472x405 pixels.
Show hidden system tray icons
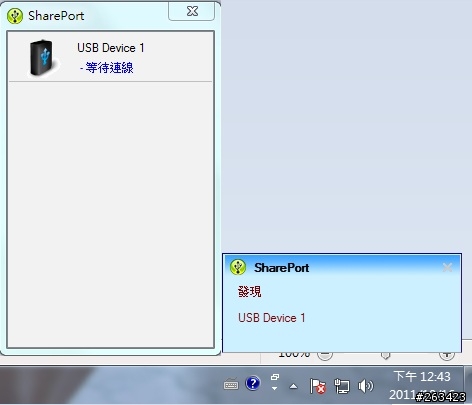pos(293,386)
